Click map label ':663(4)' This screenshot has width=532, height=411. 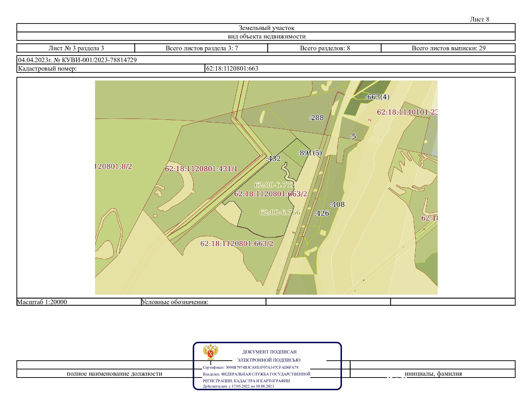tap(377, 97)
